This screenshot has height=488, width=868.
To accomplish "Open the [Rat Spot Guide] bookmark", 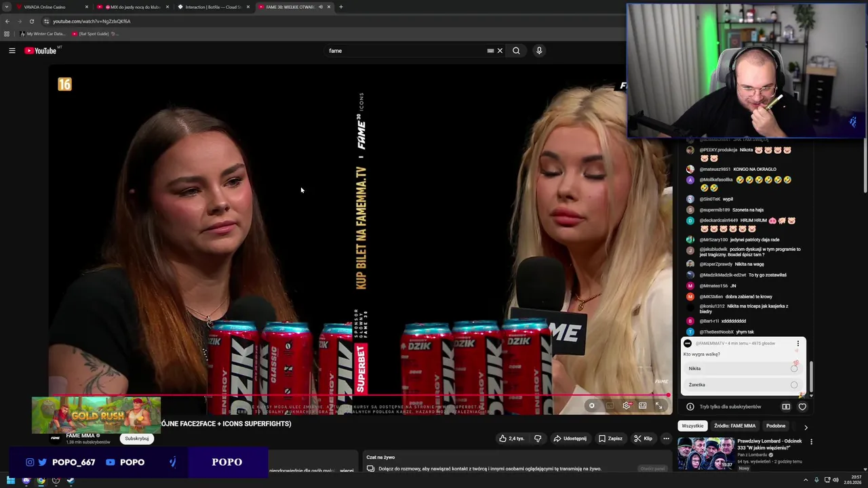I will (x=95, y=33).
